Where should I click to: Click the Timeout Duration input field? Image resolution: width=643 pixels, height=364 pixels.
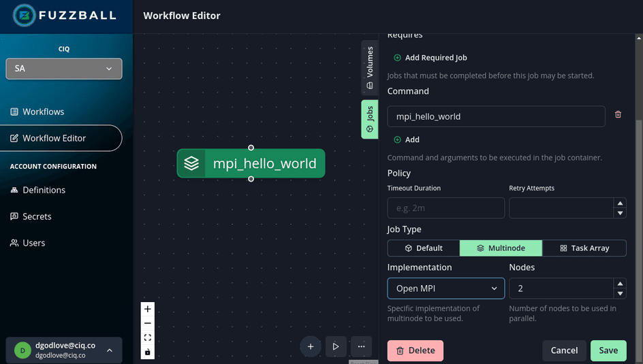pyautogui.click(x=446, y=208)
